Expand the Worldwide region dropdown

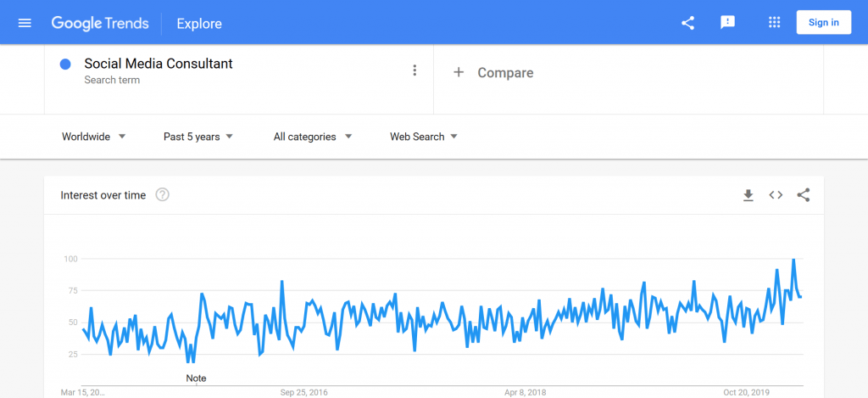[94, 137]
